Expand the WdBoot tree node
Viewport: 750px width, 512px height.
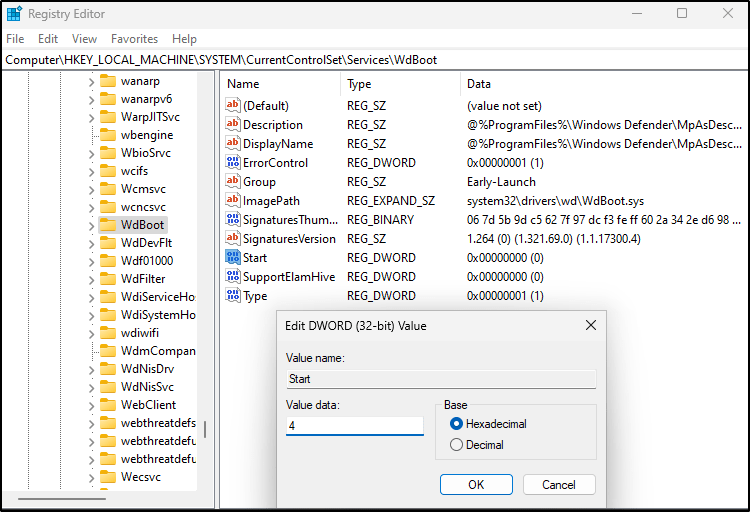coord(92,225)
